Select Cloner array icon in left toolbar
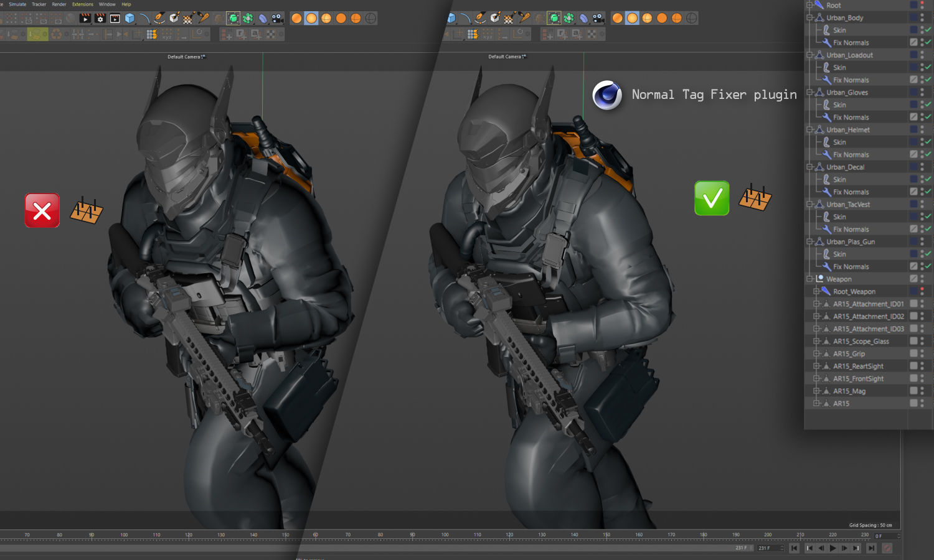This screenshot has width=934, height=560. point(188,19)
